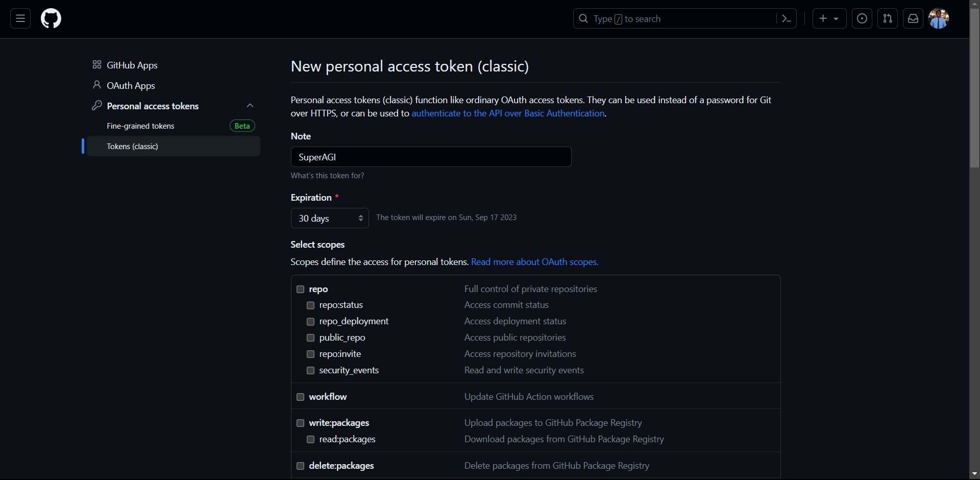Click the GitHub logo homepage icon
This screenshot has width=980, height=480.
[x=51, y=19]
